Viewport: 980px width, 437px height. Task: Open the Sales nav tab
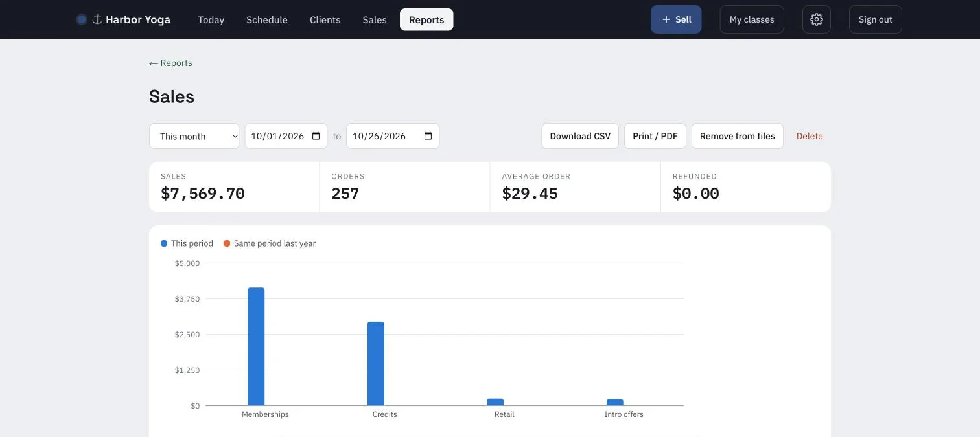tap(375, 20)
